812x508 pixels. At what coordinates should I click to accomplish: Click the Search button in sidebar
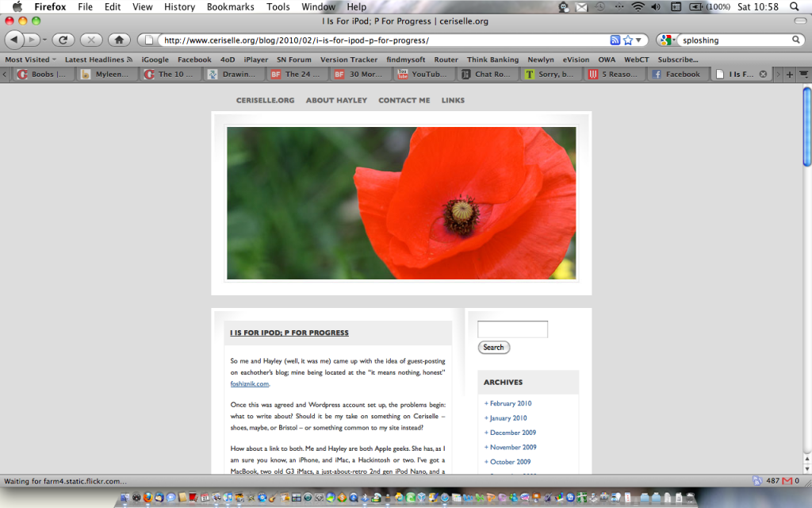494,348
